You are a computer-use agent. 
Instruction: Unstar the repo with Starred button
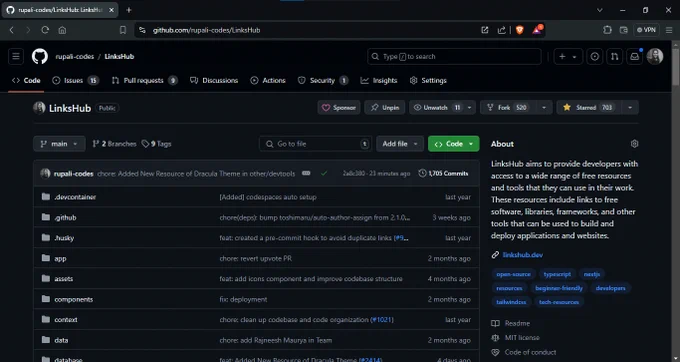(589, 108)
